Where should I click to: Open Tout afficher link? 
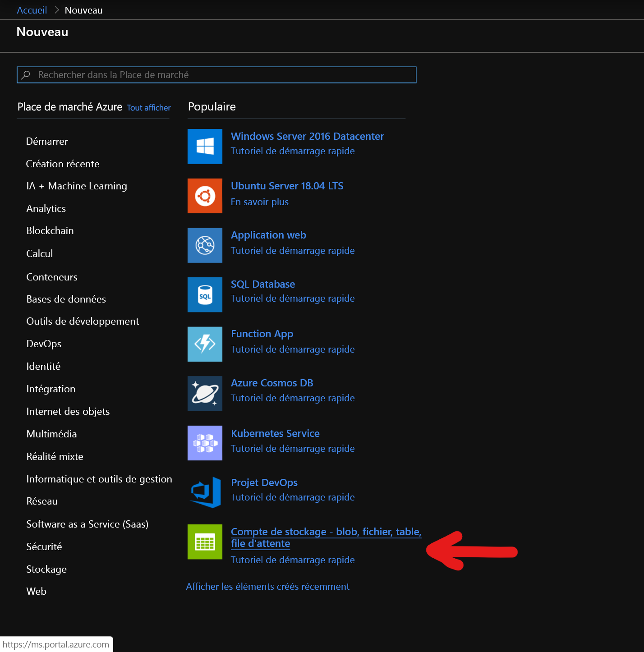pyautogui.click(x=149, y=108)
